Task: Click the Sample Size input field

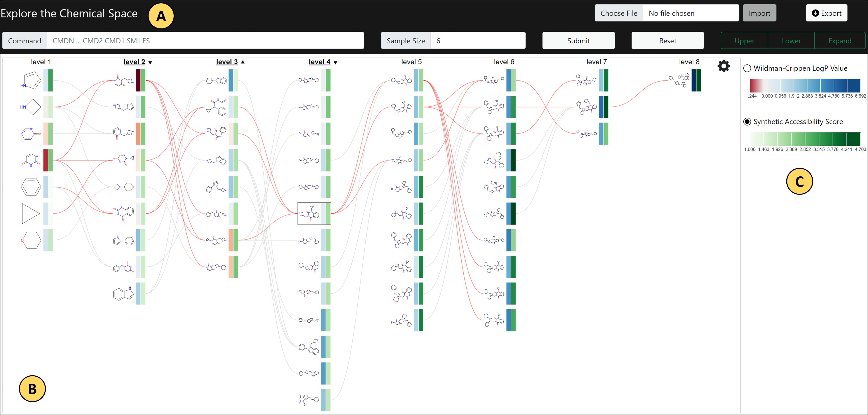Action: pyautogui.click(x=478, y=40)
